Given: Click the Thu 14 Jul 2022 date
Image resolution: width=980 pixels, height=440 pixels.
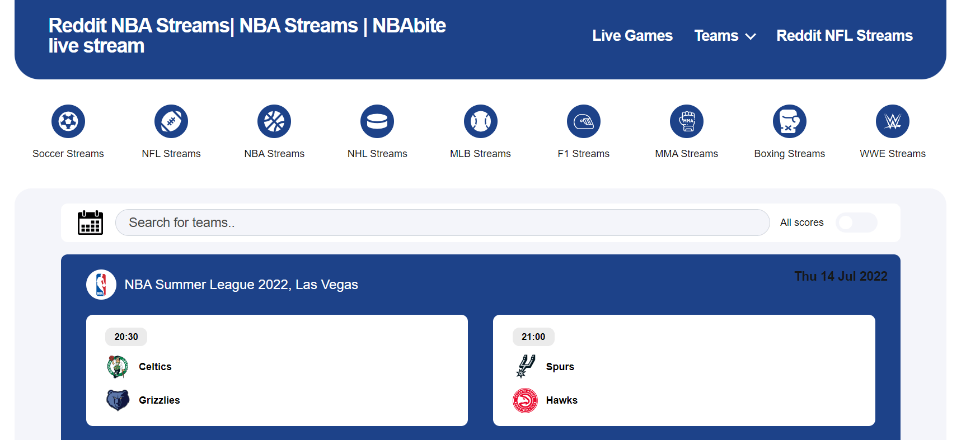Looking at the screenshot, I should [841, 276].
